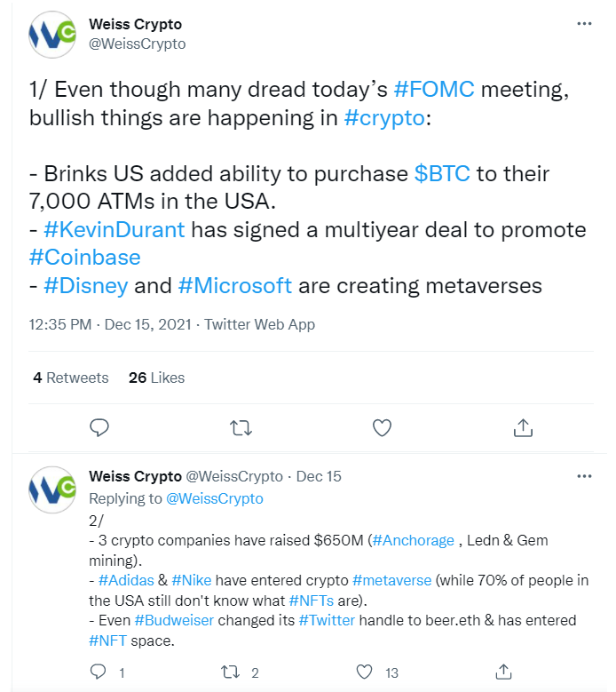View the 26 Likes list
The height and width of the screenshot is (692, 616).
(x=156, y=378)
